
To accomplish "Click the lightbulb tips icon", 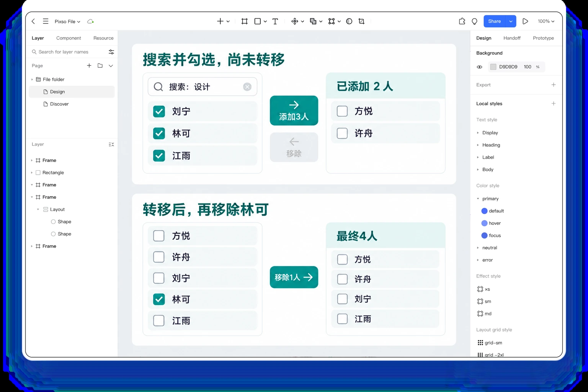I will click(x=475, y=21).
